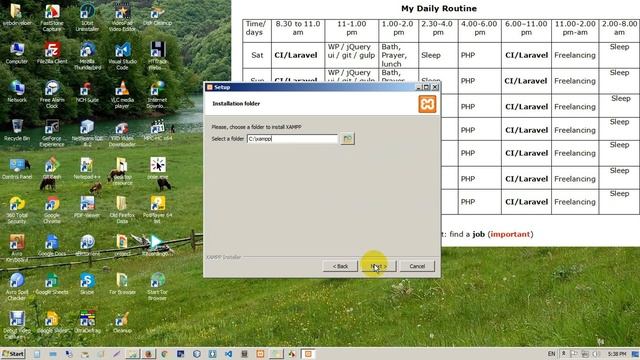Open Cleanup desktop shortcut
The height and width of the screenshot is (360, 640).
(x=122, y=322)
